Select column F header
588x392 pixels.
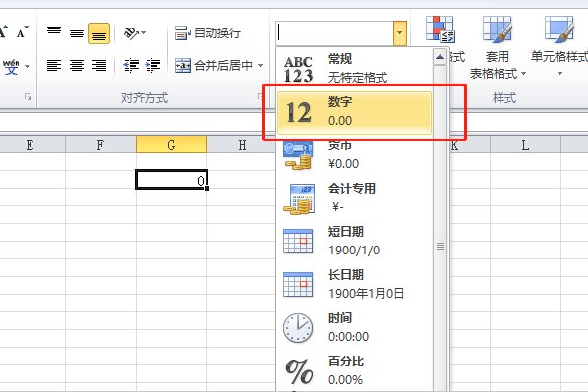(x=100, y=144)
